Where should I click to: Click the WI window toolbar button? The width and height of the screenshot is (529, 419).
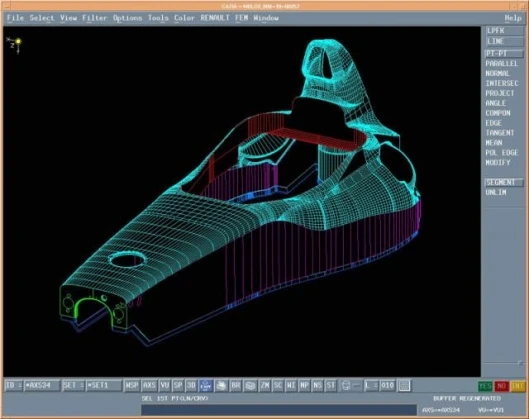[291, 385]
